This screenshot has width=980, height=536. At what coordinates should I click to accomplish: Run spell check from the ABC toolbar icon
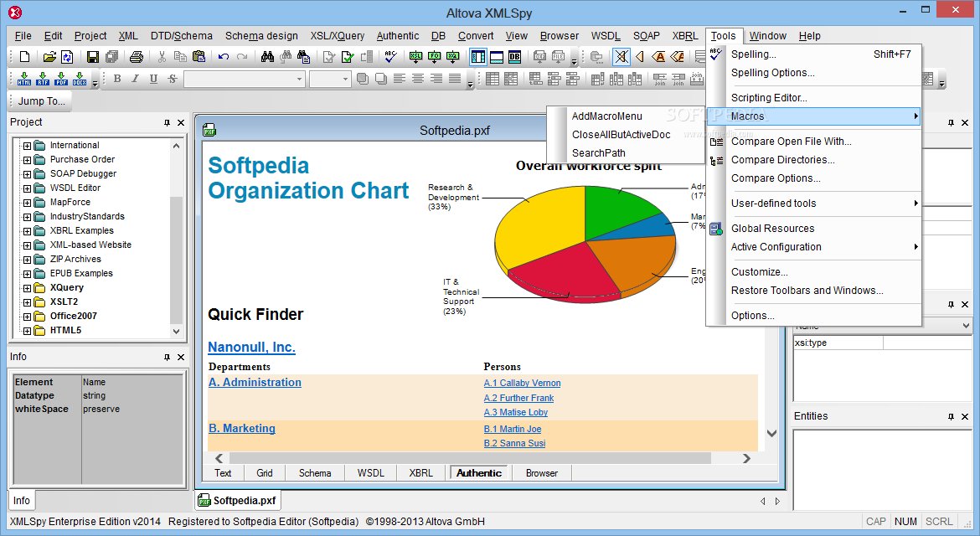(x=390, y=57)
